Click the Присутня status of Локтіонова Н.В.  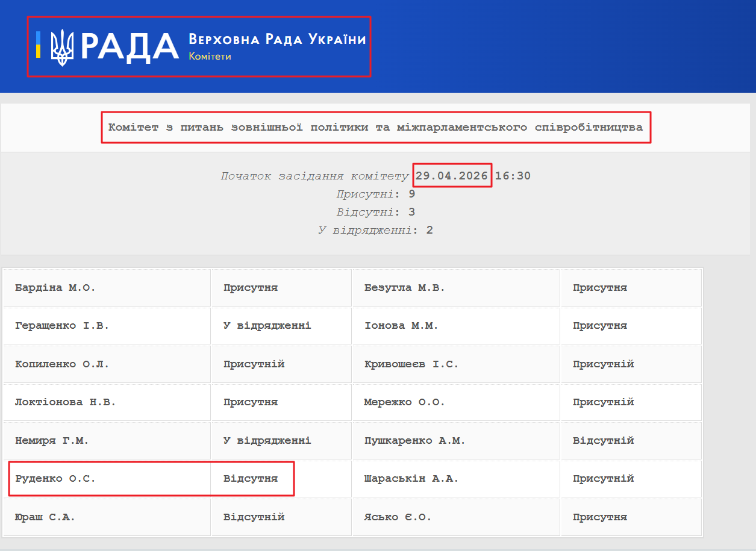pyautogui.click(x=251, y=402)
